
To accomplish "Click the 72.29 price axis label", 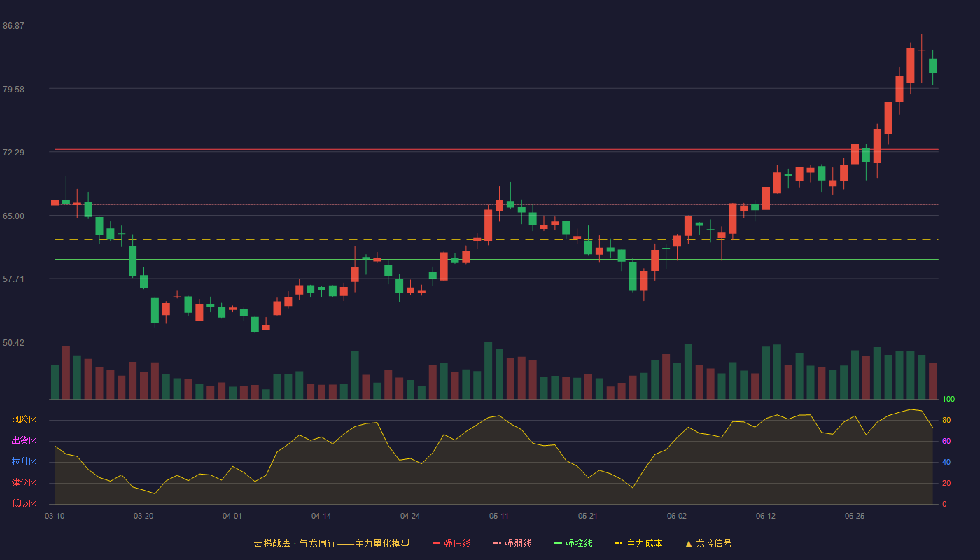I will [13, 153].
